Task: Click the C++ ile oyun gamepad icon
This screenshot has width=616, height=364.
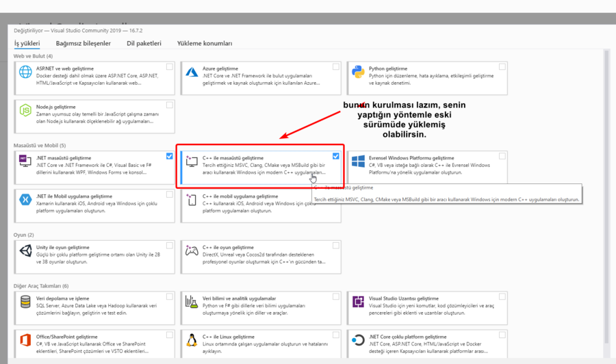Action: pos(192,250)
